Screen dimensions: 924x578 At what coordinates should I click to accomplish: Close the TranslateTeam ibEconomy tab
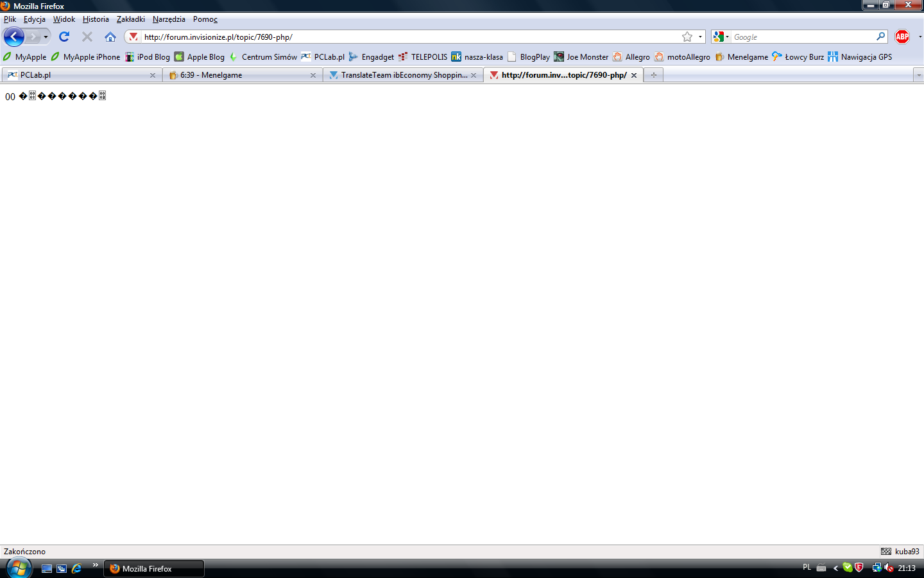click(474, 75)
